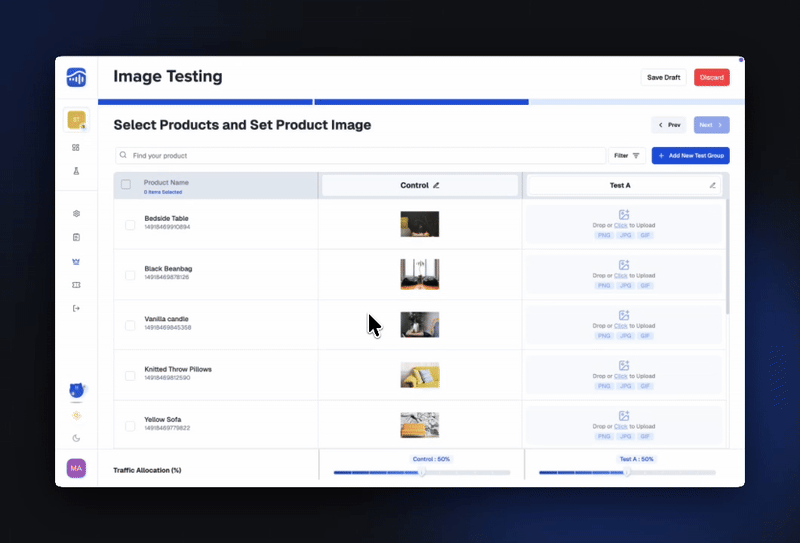The width and height of the screenshot is (800, 543).
Task: Click the Yellow Sofa control thumbnail
Action: [420, 425]
